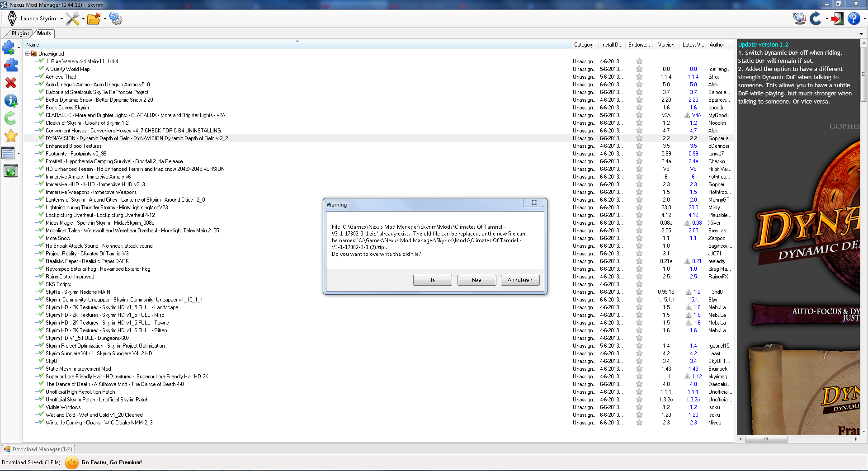The image size is (868, 471).
Task: Click the logout door icon at top right
Action: click(837, 19)
